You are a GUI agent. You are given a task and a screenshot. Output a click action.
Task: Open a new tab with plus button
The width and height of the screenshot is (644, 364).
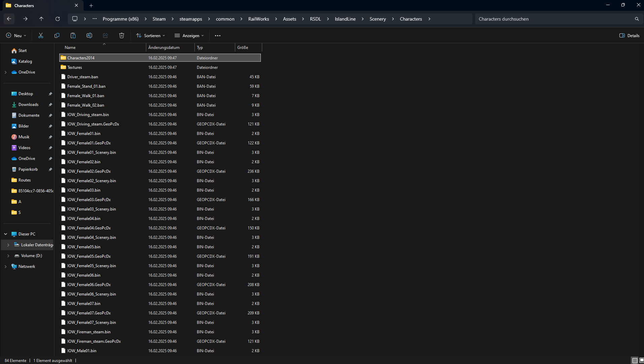click(x=91, y=5)
